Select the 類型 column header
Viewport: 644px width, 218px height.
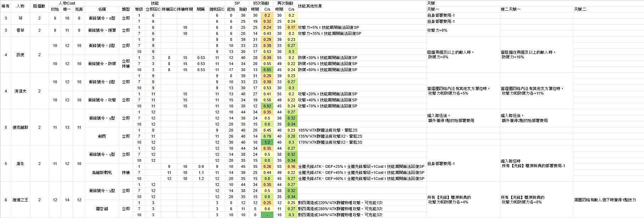click(x=126, y=9)
